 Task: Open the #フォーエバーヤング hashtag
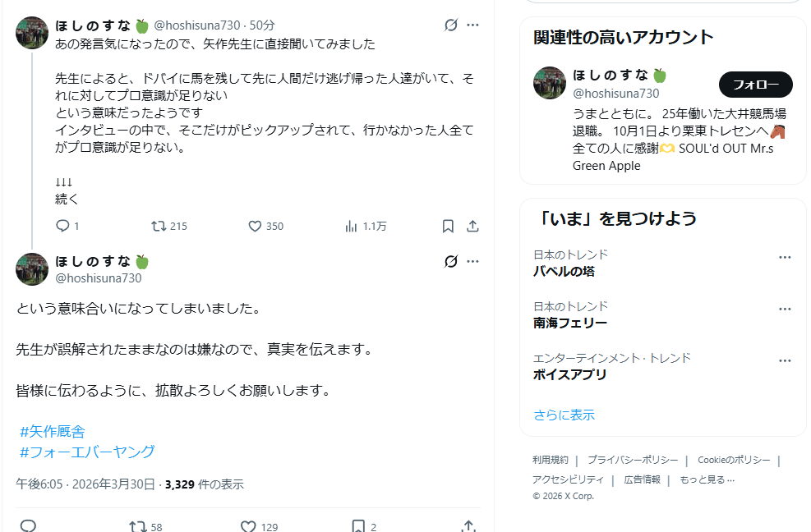[x=87, y=452]
